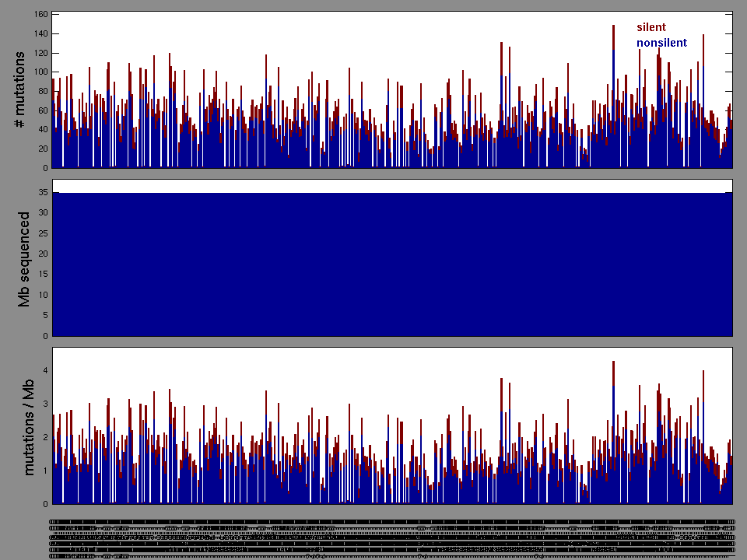The height and width of the screenshot is (560, 747).
Task: Select the 'Mb sequenced' y-axis title
Action: click(24, 258)
